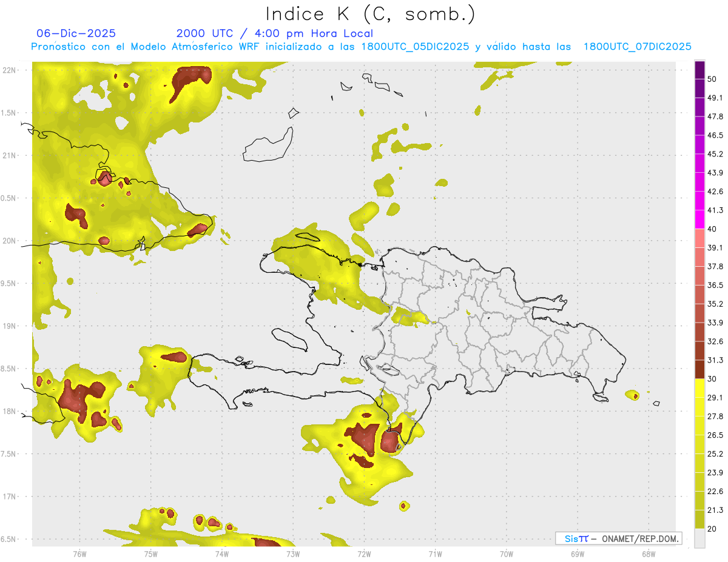Click the '9.5N' latitude axis label
This screenshot has width=728, height=562.
10,283
